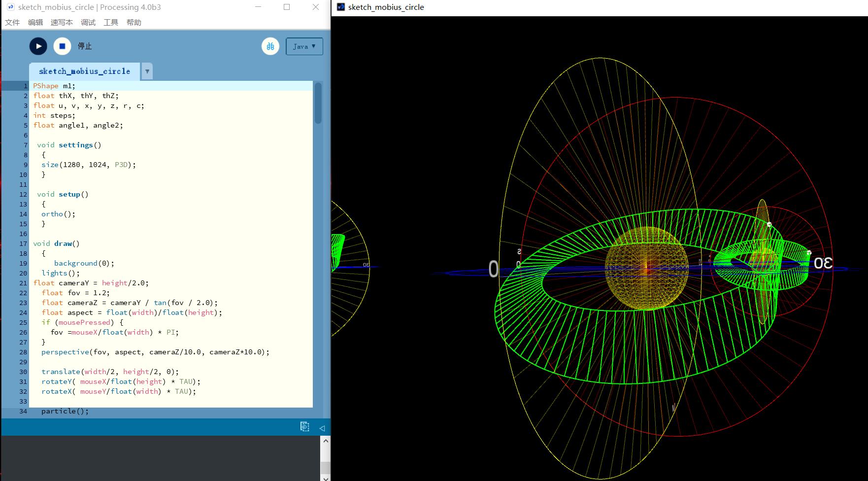Click the console scrollbar up arrow
Viewport: 868px width, 481px height.
pyautogui.click(x=325, y=441)
